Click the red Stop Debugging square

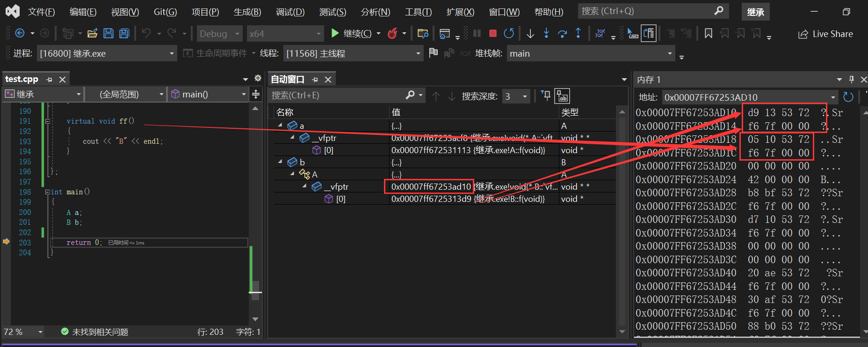(x=493, y=33)
